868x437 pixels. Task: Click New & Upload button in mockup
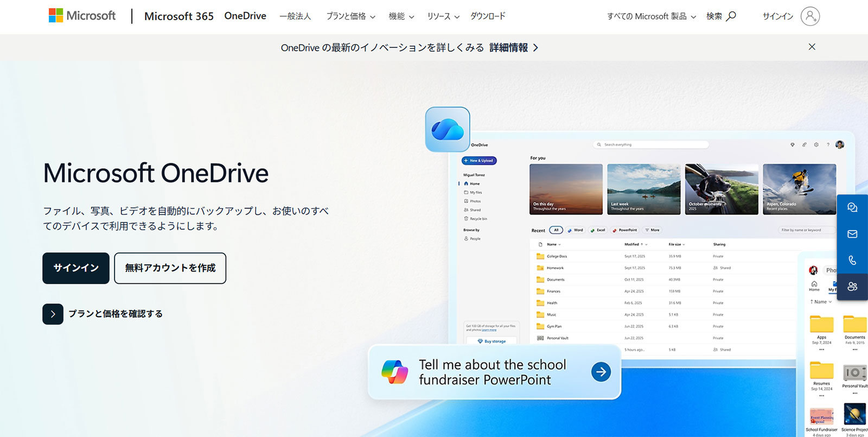[479, 161]
